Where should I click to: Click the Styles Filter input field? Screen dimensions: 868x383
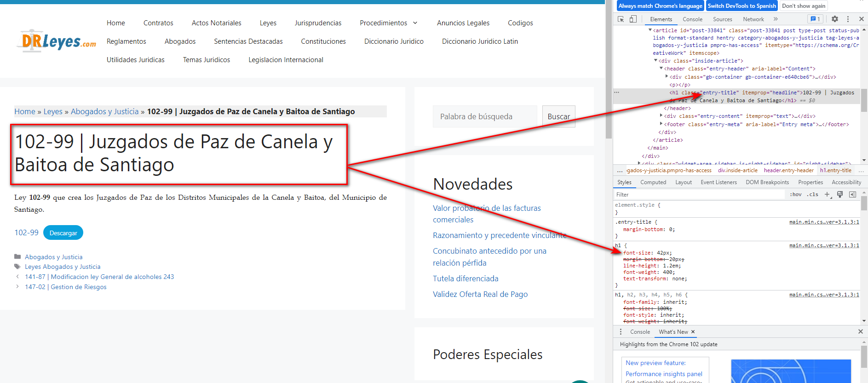coord(700,194)
